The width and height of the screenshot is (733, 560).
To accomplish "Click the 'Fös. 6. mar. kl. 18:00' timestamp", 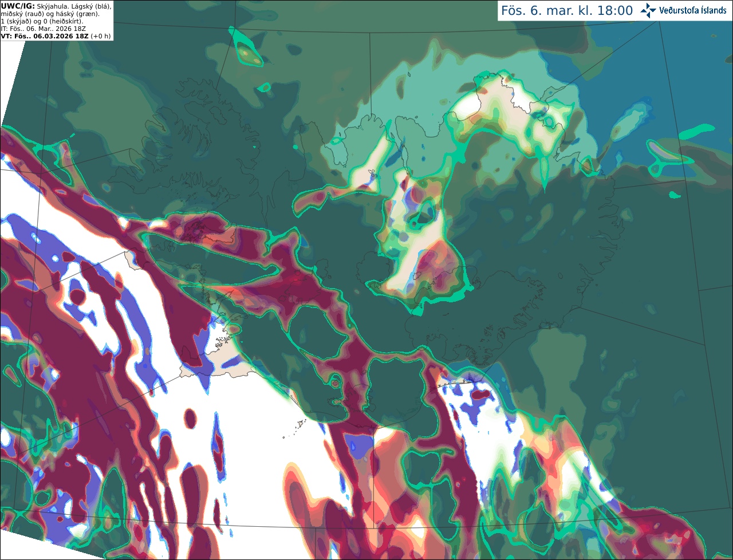I will [x=567, y=11].
